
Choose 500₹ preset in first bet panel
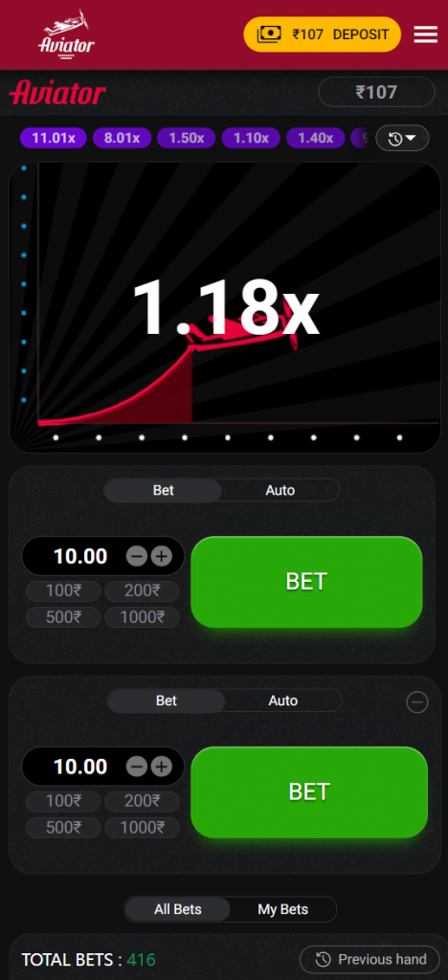[63, 617]
